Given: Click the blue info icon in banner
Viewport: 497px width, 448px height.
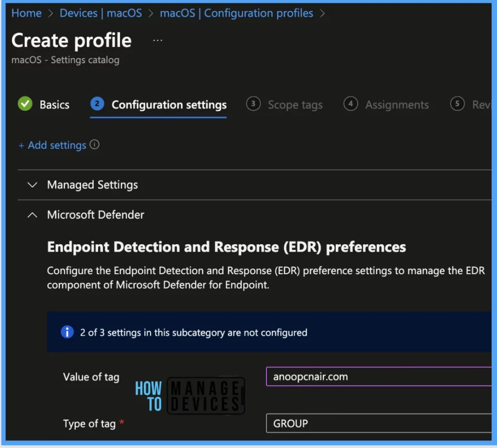Looking at the screenshot, I should pos(67,332).
